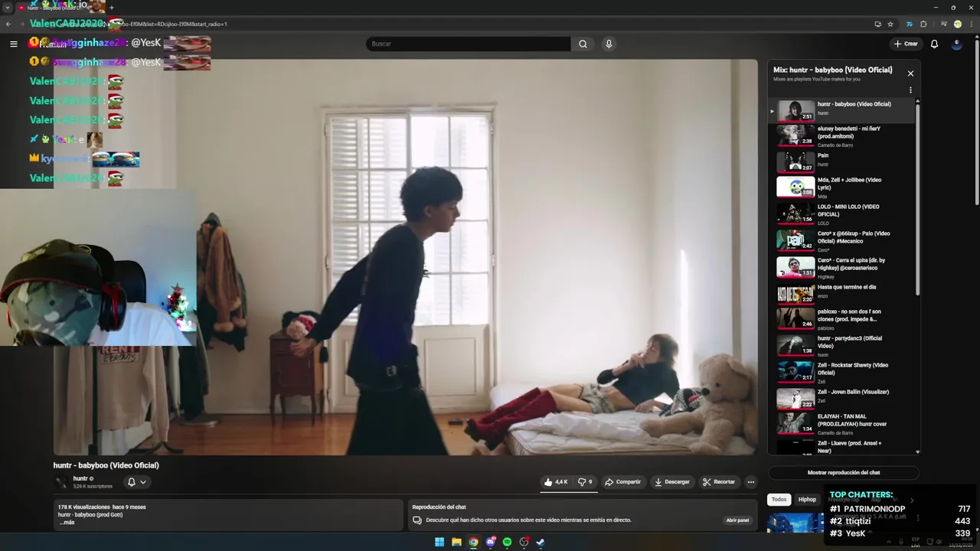
Task: Open the YouTube hamburger guide menu
Action: pyautogui.click(x=13, y=44)
